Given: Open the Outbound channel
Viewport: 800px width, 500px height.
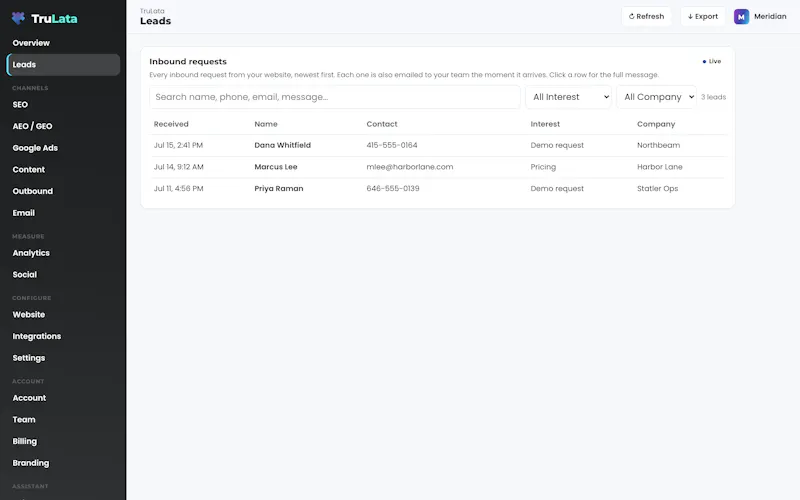Looking at the screenshot, I should [x=63, y=191].
